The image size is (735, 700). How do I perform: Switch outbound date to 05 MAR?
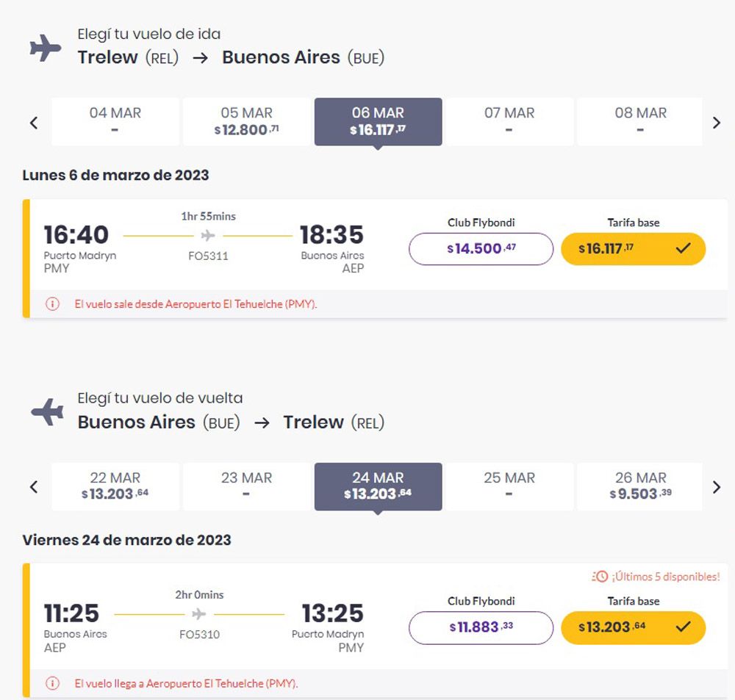coord(246,121)
